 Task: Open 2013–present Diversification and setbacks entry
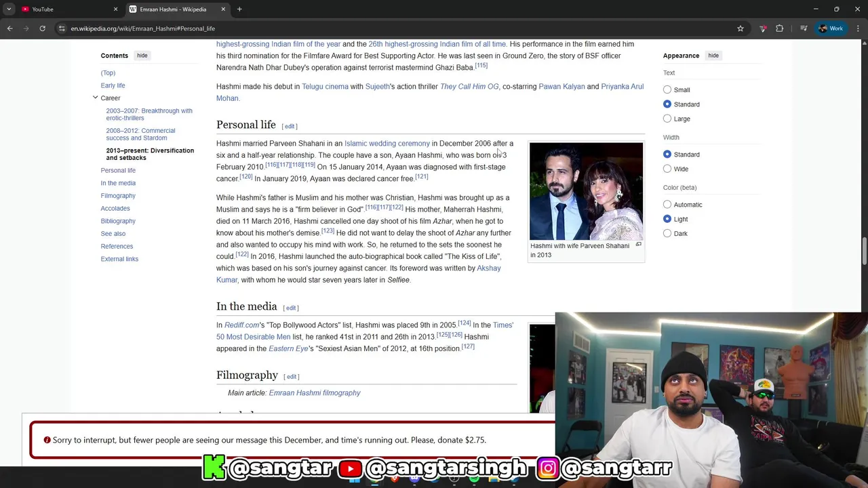coord(150,154)
